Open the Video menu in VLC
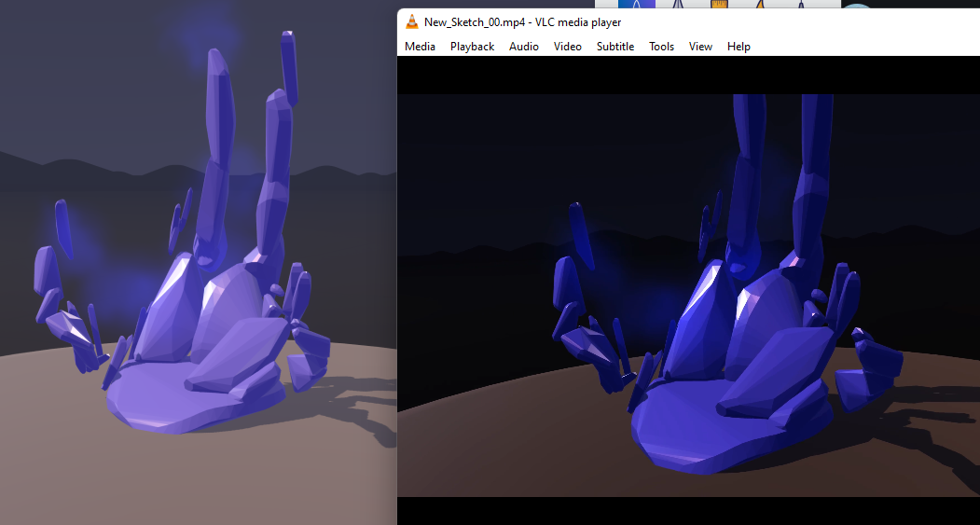 pos(568,47)
